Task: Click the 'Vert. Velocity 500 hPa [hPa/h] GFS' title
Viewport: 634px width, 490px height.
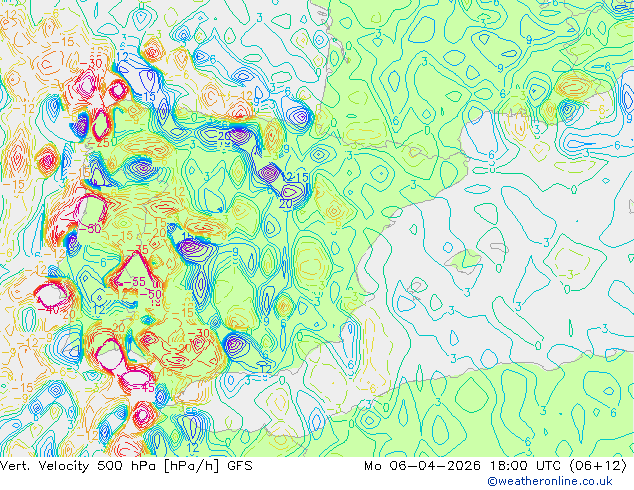Action: [126, 466]
